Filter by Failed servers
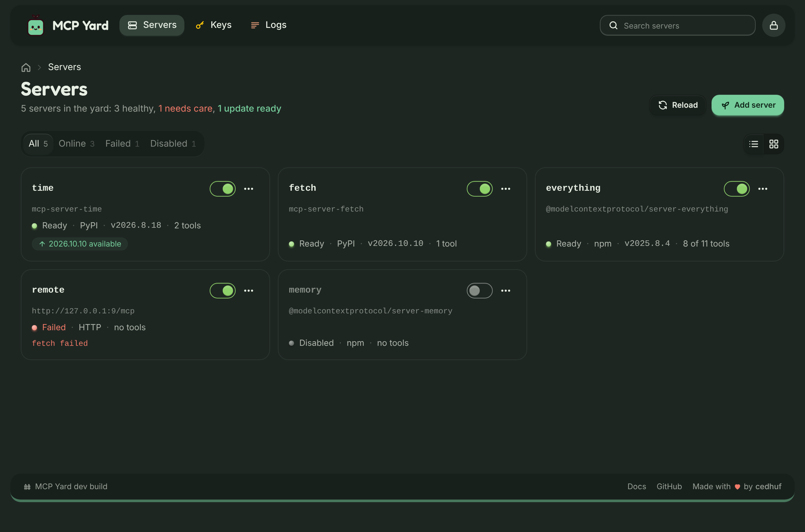 [122, 144]
